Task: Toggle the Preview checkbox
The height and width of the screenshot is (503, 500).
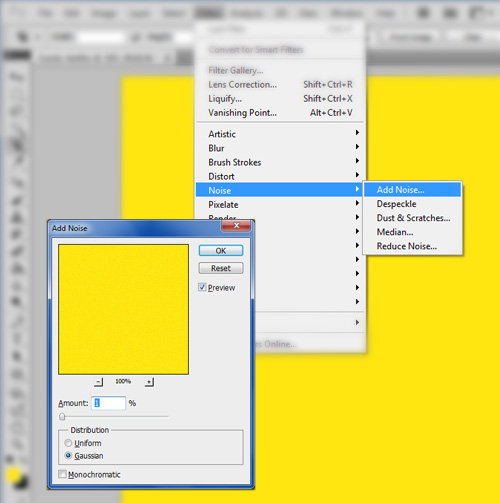Action: pos(202,287)
